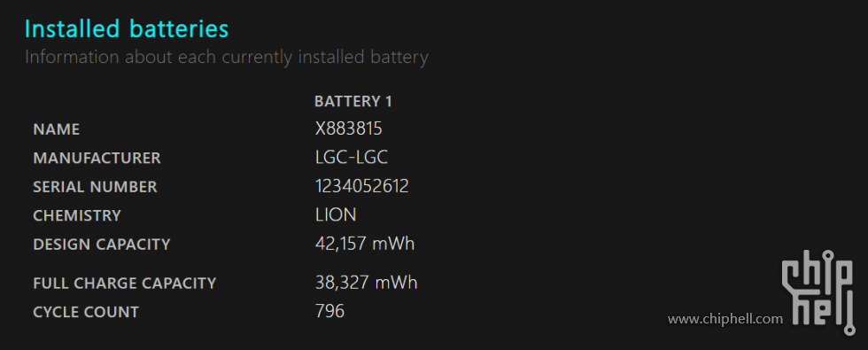Click the DESIGN CAPACITY label
Viewport: 868px width, 350px height.
(x=102, y=245)
